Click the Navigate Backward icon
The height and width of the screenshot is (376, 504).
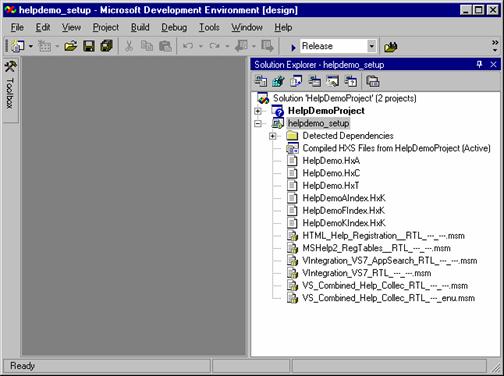click(241, 46)
